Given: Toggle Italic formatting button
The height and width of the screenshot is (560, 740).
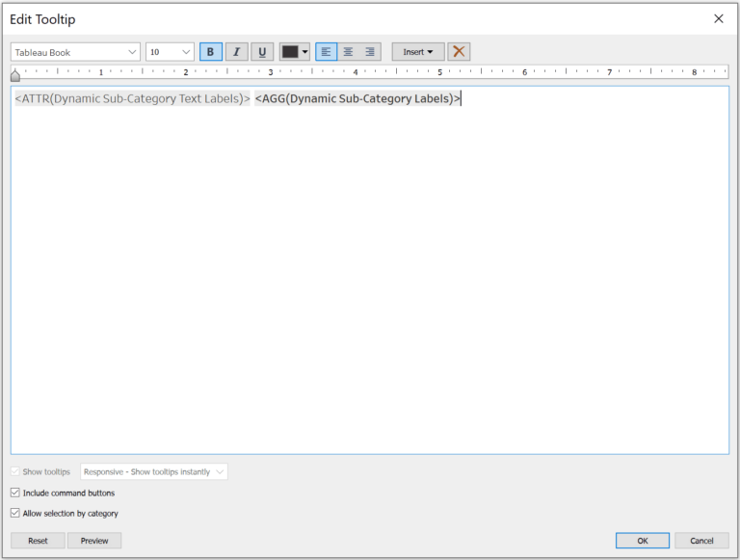Looking at the screenshot, I should click(x=236, y=52).
